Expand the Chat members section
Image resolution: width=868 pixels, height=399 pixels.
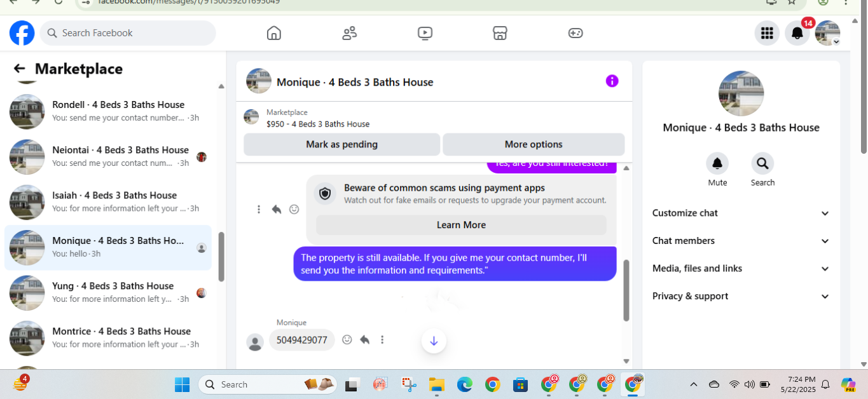[x=741, y=241]
